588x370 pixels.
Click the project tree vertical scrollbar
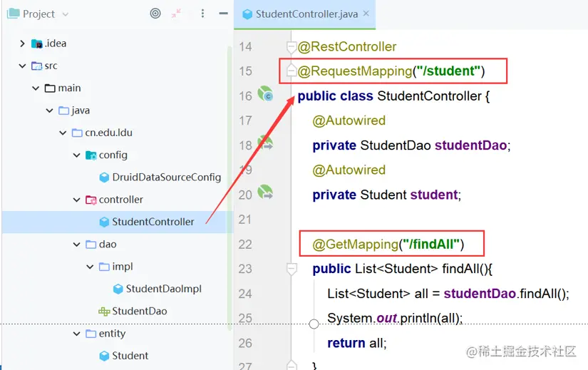229,187
